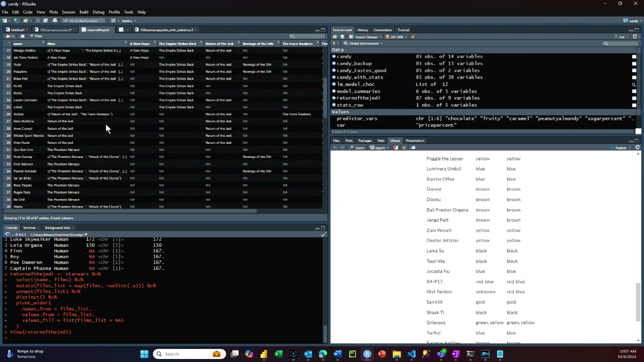View the returnofthejedi data grid icon
The image size is (644, 362).
point(634,99)
